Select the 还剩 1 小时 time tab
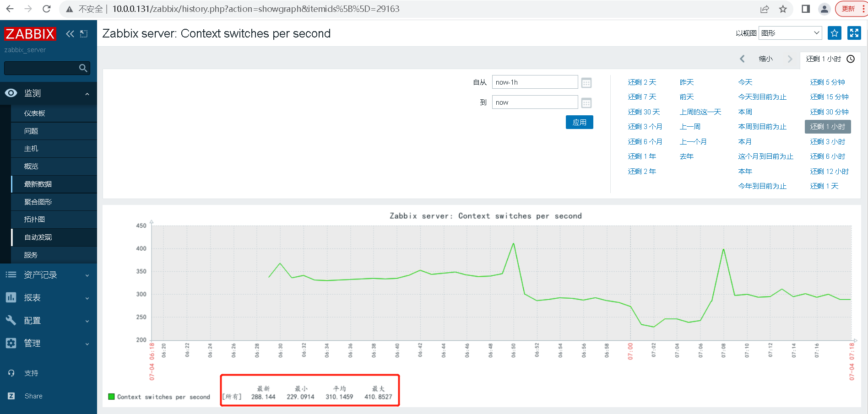Viewport: 868px width, 414px height. (x=830, y=59)
